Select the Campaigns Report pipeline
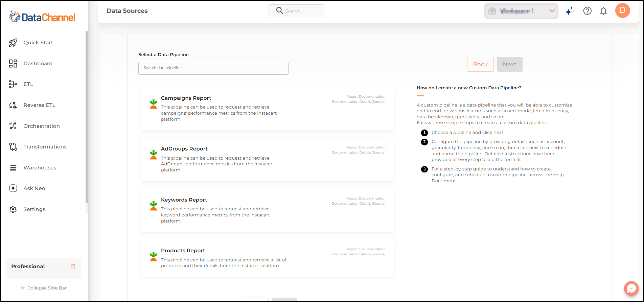 click(268, 108)
